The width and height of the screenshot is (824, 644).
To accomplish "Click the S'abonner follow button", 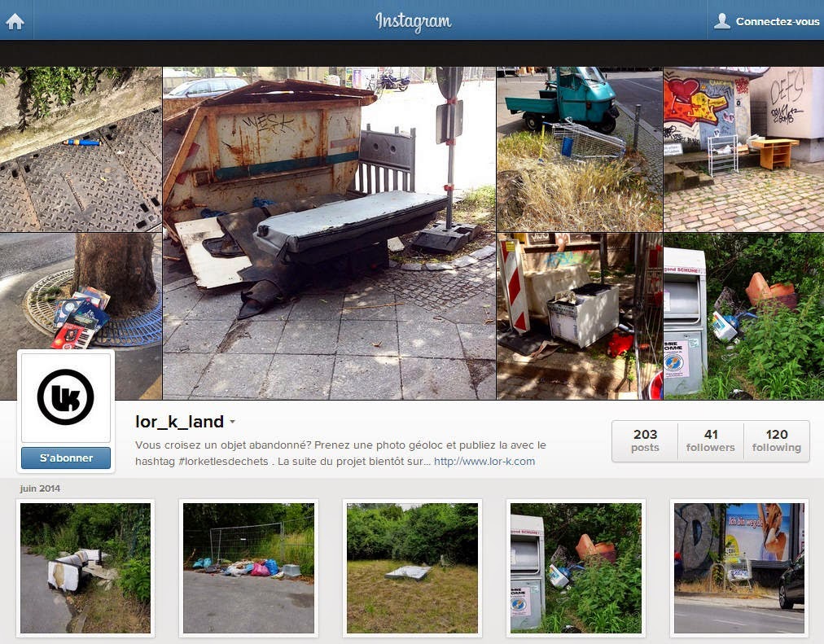I will 66,458.
